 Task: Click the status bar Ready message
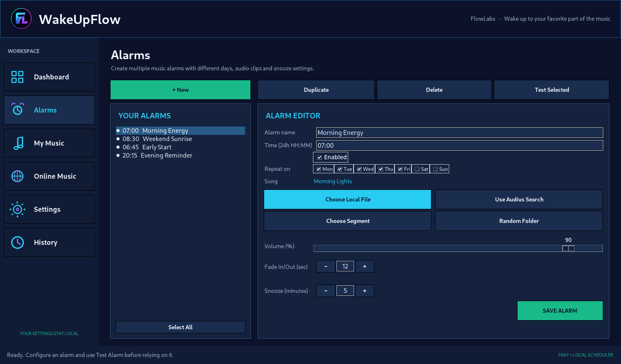point(90,355)
